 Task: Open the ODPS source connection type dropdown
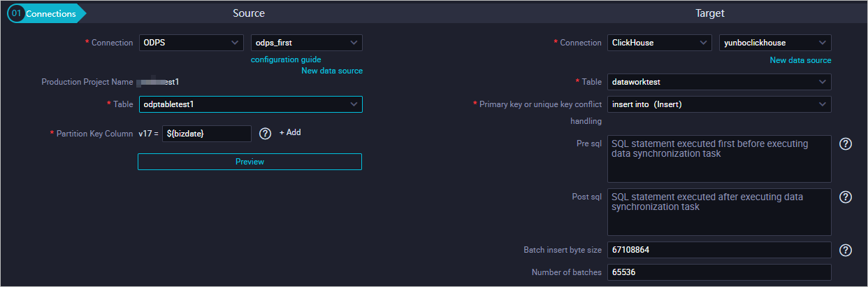[x=191, y=43]
